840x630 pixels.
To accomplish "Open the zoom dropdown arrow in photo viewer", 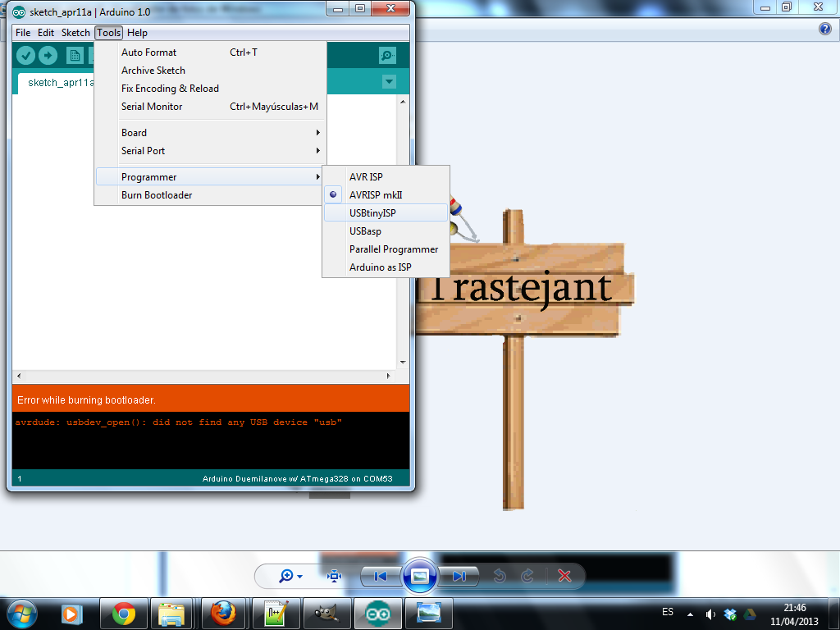I will [299, 577].
